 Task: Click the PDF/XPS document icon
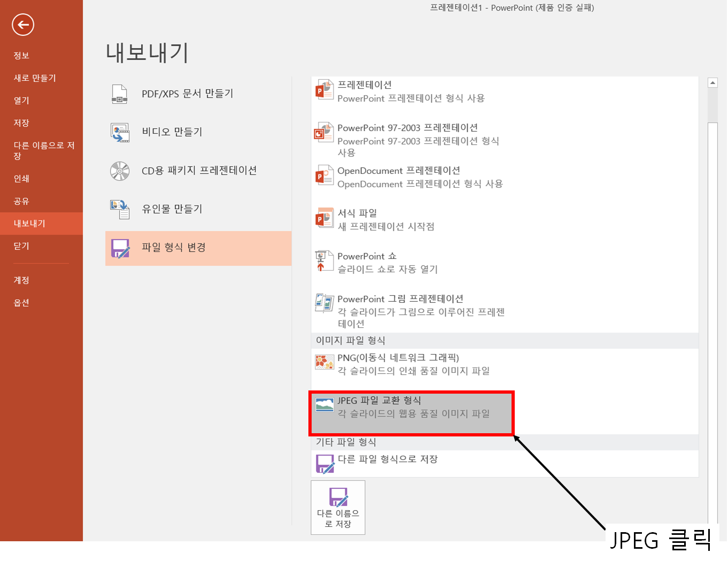click(x=120, y=94)
